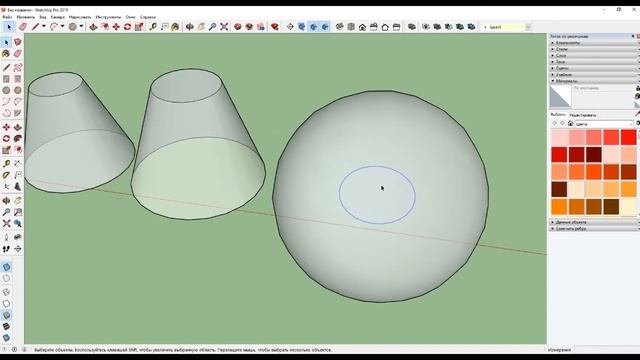Viewport: 640px width, 360px height.
Task: Choose the Offset tool in top toolbar
Action: click(x=105, y=27)
